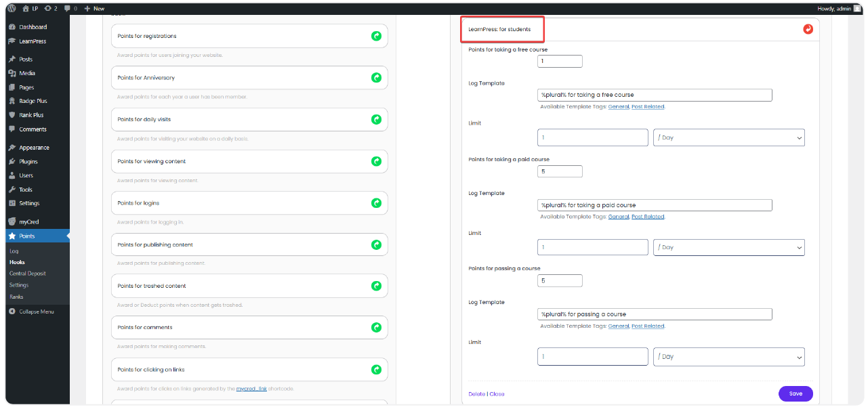Save the LearnPress hook settings
This screenshot has height=407, width=868.
click(795, 393)
